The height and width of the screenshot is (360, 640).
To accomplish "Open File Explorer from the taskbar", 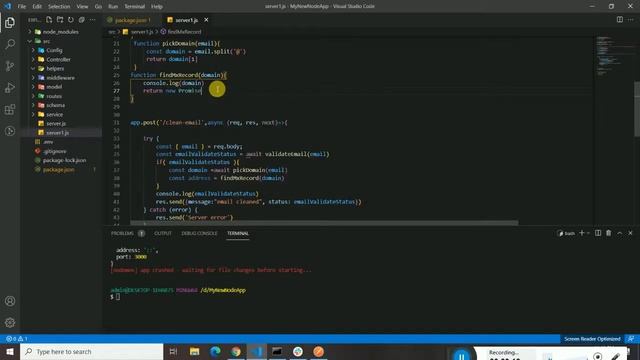I will 194,351.
